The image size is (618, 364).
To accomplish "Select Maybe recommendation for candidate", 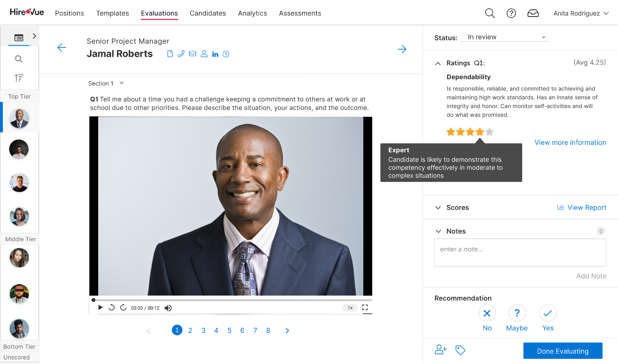I will 516,313.
